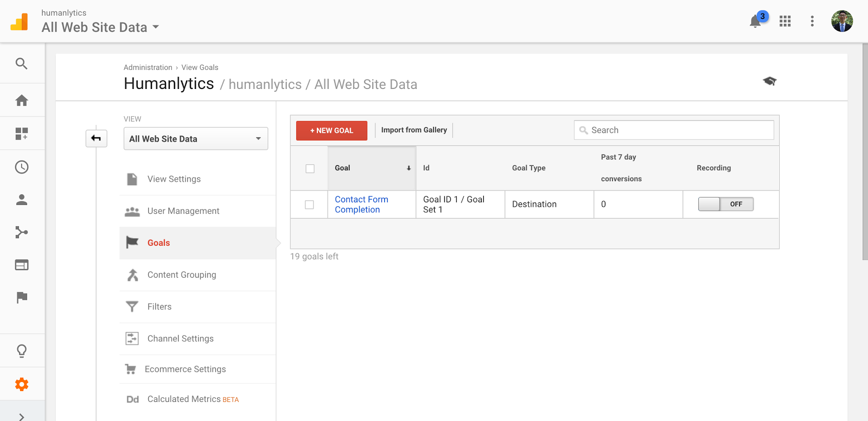Toggle recording switch for Contact Form Completion
The image size is (868, 421).
tap(725, 204)
